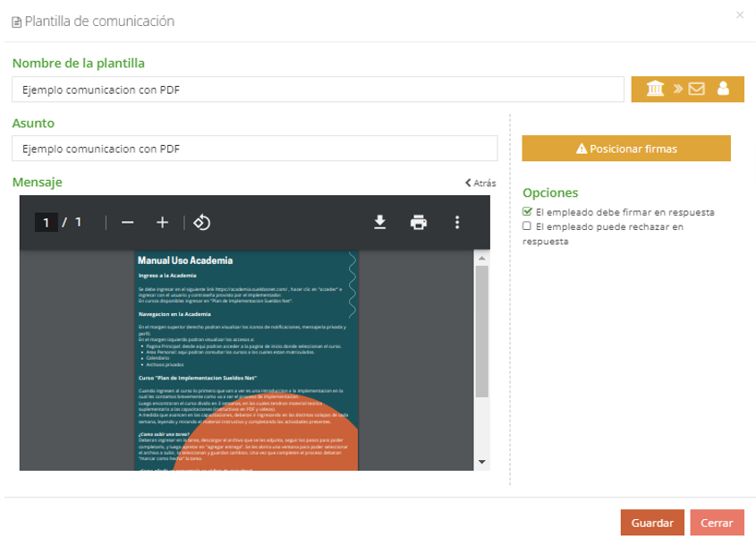Image resolution: width=756 pixels, height=545 pixels.
Task: Click the Asunto input field
Action: tap(255, 148)
